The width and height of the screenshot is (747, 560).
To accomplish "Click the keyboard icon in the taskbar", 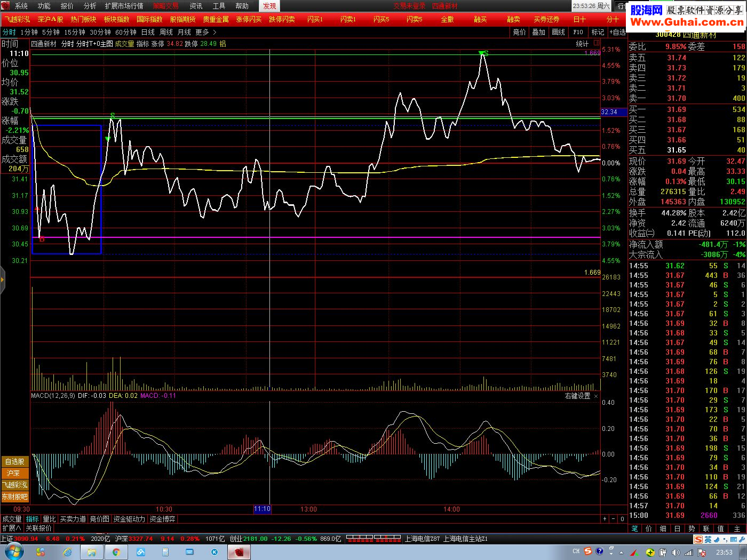I will point(190,553).
